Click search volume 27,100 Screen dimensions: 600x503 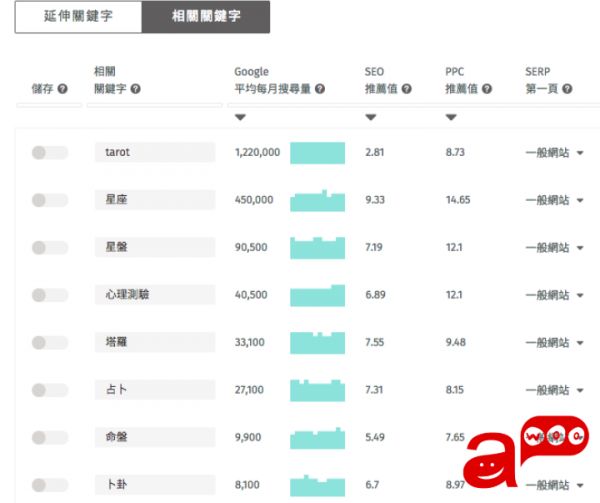pyautogui.click(x=249, y=390)
